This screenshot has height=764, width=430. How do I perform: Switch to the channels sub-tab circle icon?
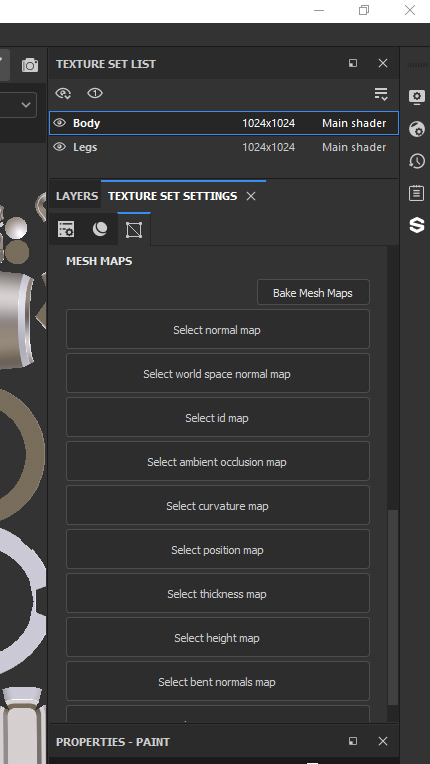click(100, 229)
